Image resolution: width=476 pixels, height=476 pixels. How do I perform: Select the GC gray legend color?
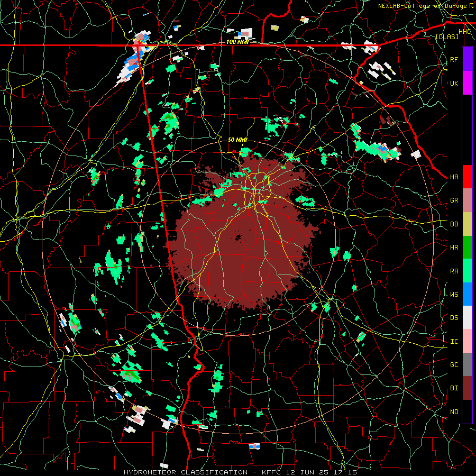(x=467, y=364)
